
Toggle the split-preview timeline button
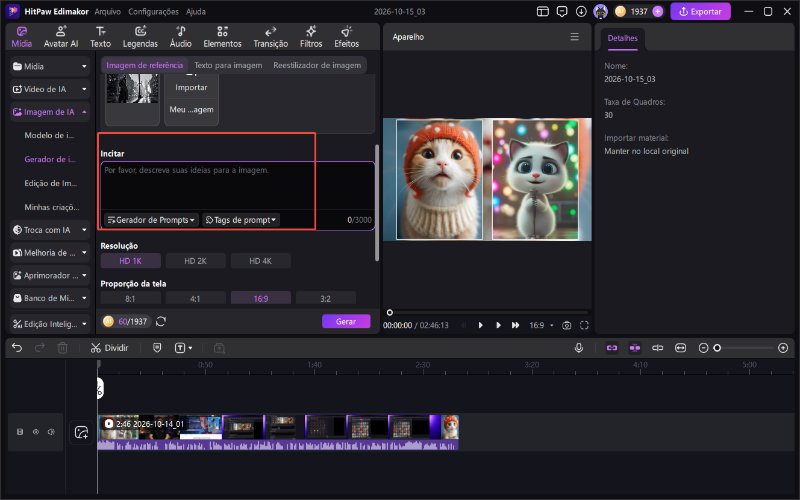657,348
